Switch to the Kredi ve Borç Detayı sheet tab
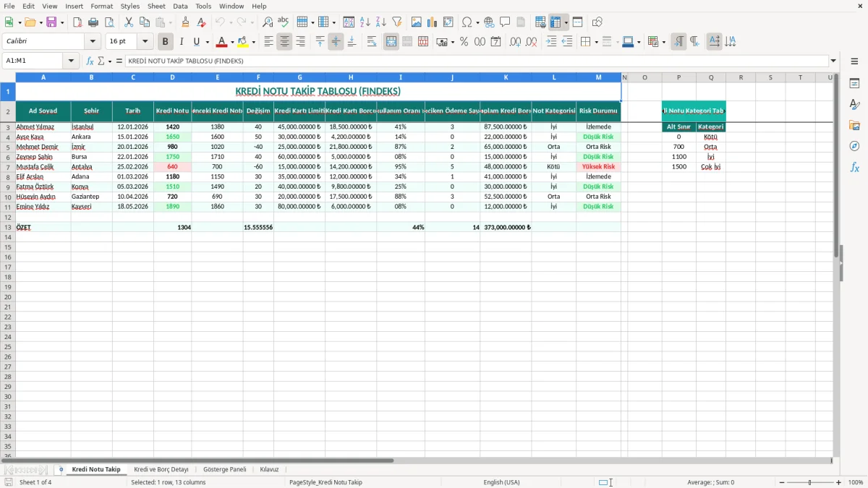The height and width of the screenshot is (488, 868). [x=161, y=470]
